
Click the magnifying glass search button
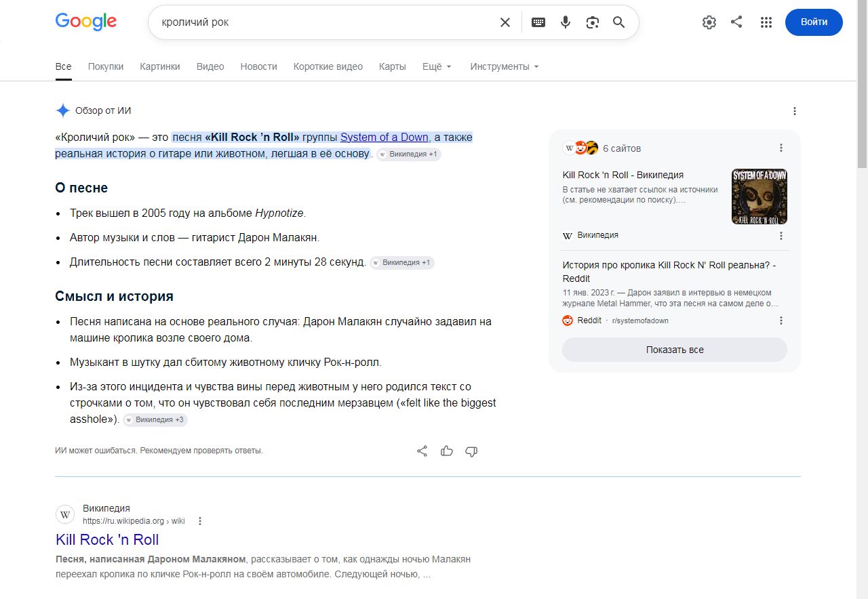(619, 22)
